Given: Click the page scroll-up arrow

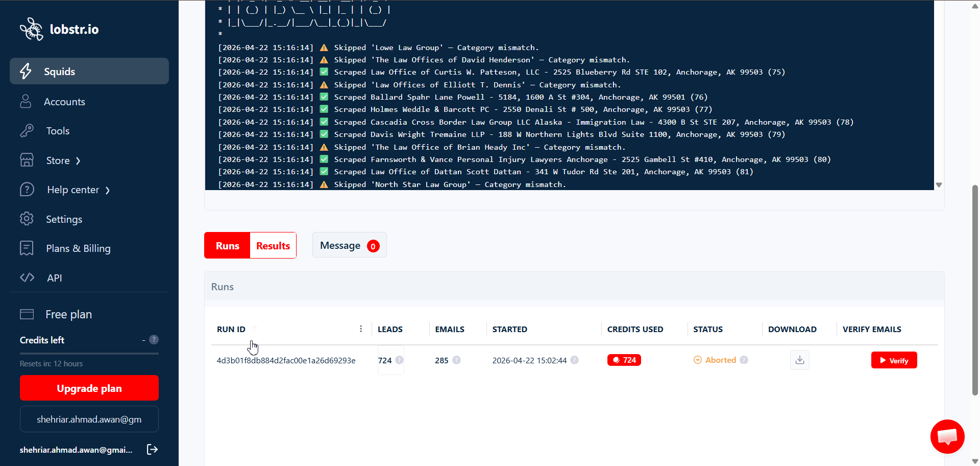Looking at the screenshot, I should click(975, 6).
